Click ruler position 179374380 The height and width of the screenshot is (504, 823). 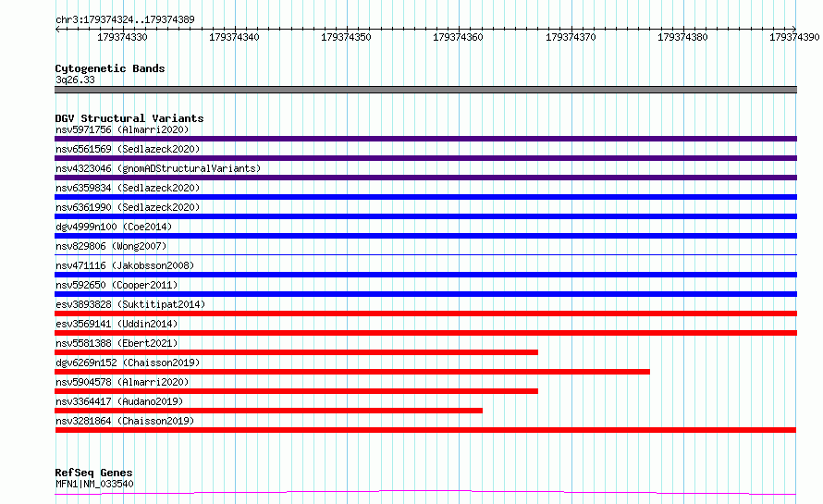[682, 37]
